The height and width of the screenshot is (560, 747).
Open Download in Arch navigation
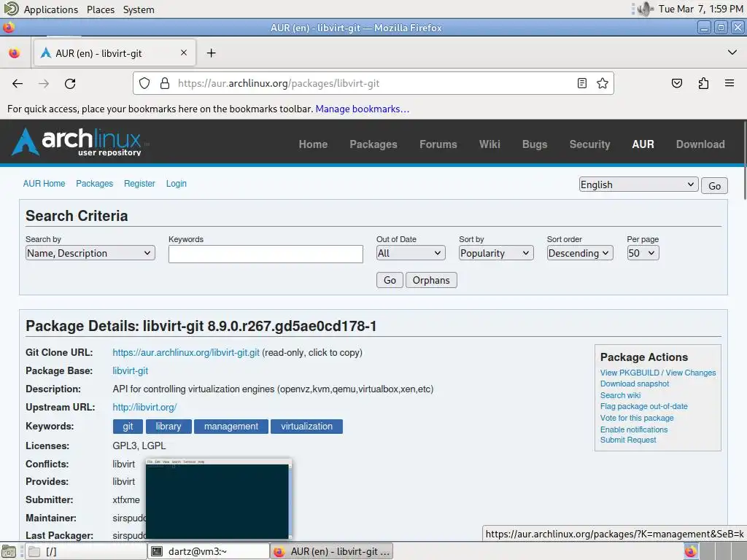pyautogui.click(x=700, y=144)
